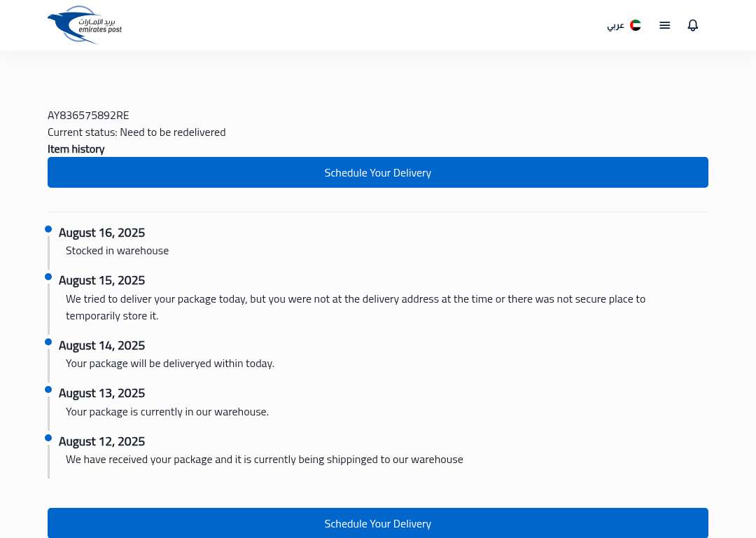Screen dimensions: 756x538
Task: Select tracking number AY836575892RE
Action: (x=88, y=116)
